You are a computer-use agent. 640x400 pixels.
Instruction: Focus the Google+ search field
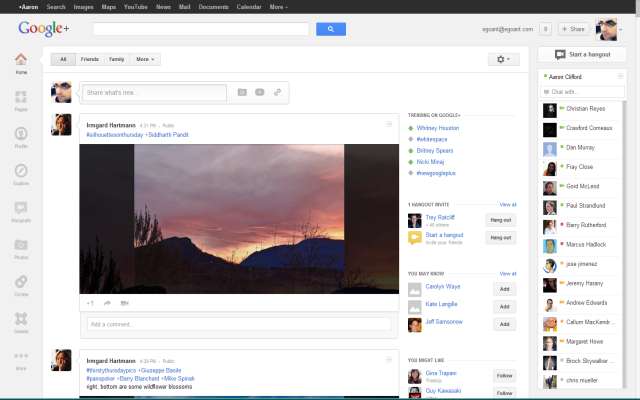pyautogui.click(x=201, y=29)
